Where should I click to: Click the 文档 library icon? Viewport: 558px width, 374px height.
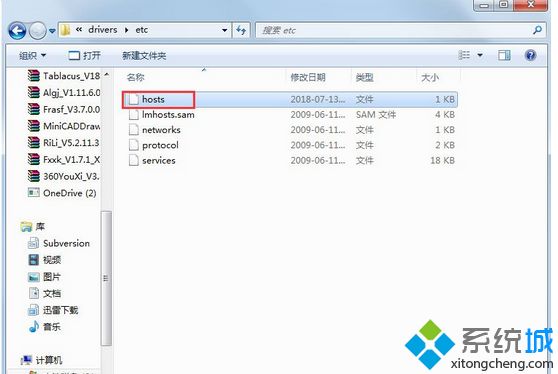tap(34, 293)
